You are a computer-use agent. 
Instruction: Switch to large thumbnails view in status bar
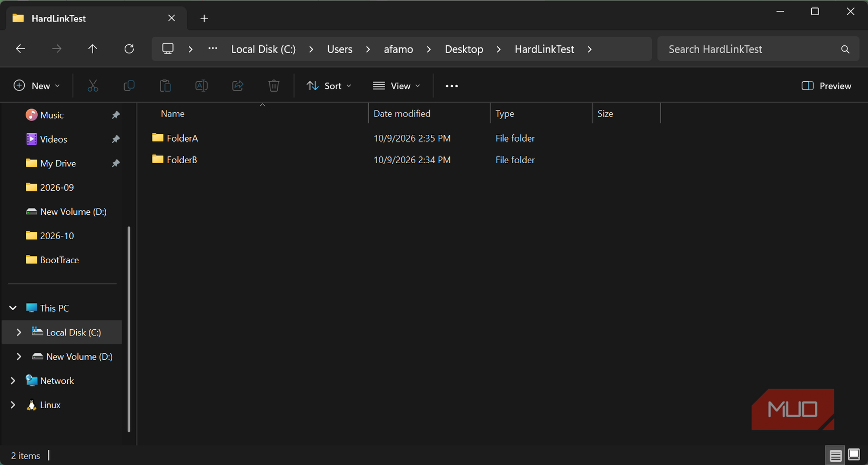point(854,454)
